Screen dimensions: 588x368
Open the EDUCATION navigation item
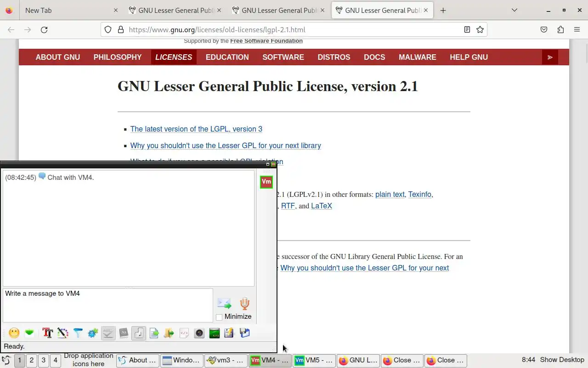pos(227,57)
